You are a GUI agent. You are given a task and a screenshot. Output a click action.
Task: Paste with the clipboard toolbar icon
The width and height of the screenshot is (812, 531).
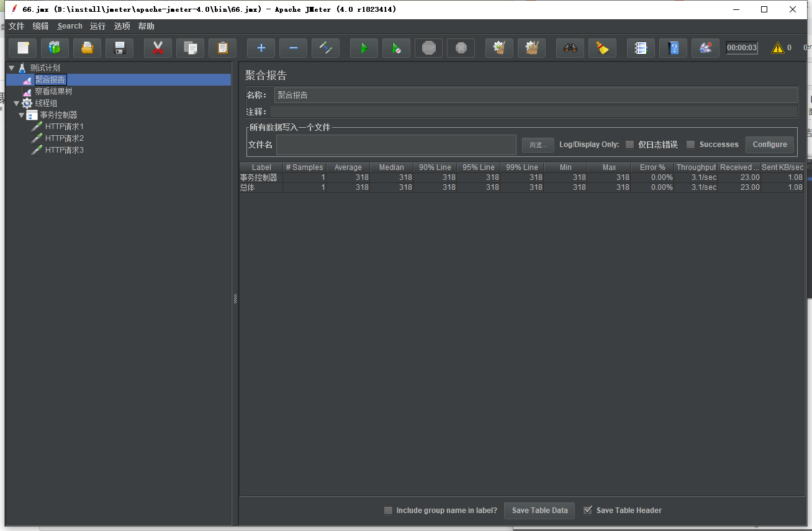[223, 48]
